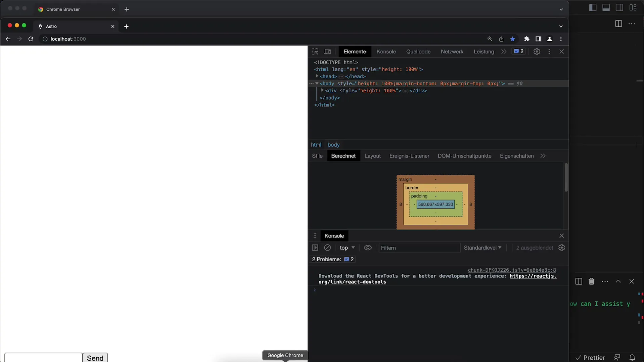Click the bookmark star icon
This screenshot has height=362, width=644.
[513, 39]
